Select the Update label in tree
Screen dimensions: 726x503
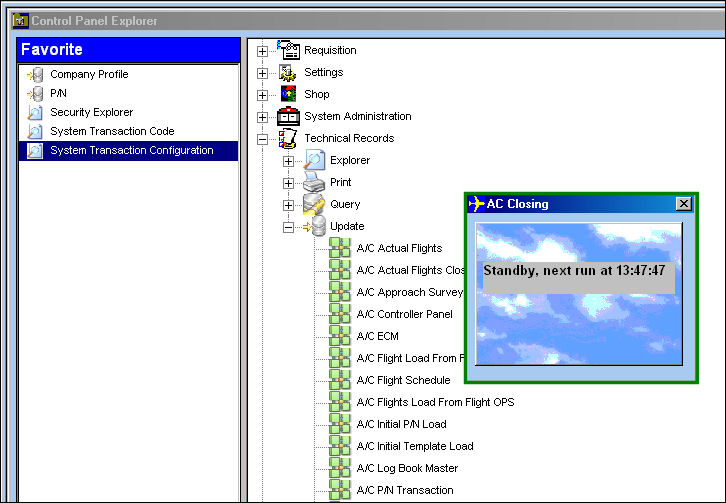point(347,226)
